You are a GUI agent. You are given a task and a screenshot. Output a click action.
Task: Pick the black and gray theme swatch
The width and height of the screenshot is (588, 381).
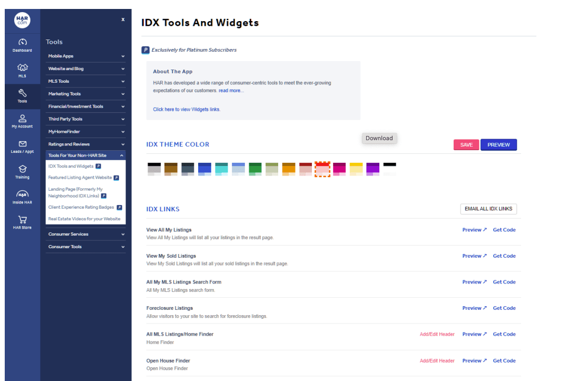coord(154,169)
